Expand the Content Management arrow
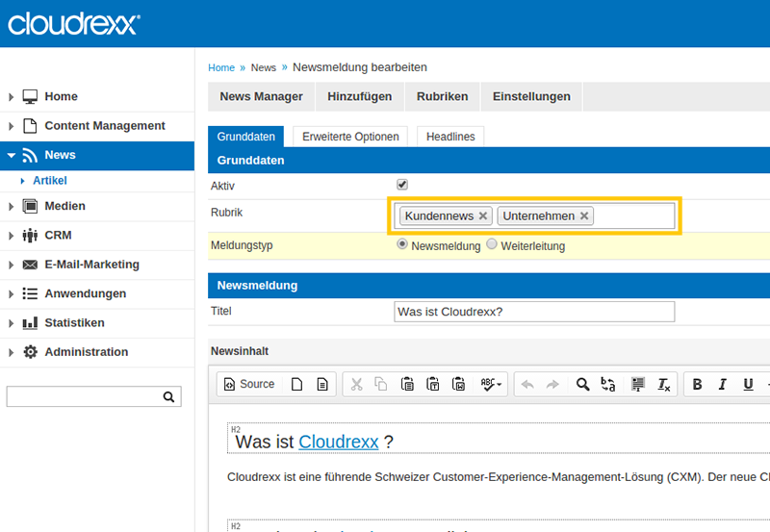 point(11,127)
